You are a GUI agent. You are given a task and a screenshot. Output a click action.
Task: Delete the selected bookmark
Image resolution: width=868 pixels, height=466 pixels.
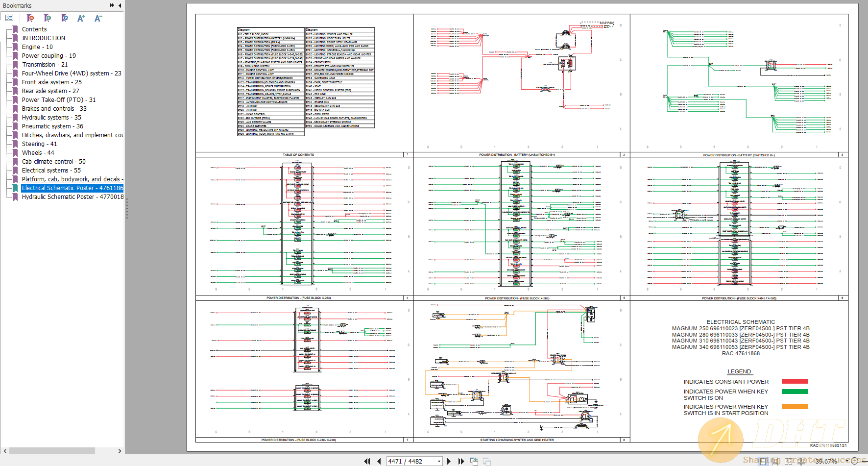tap(30, 18)
